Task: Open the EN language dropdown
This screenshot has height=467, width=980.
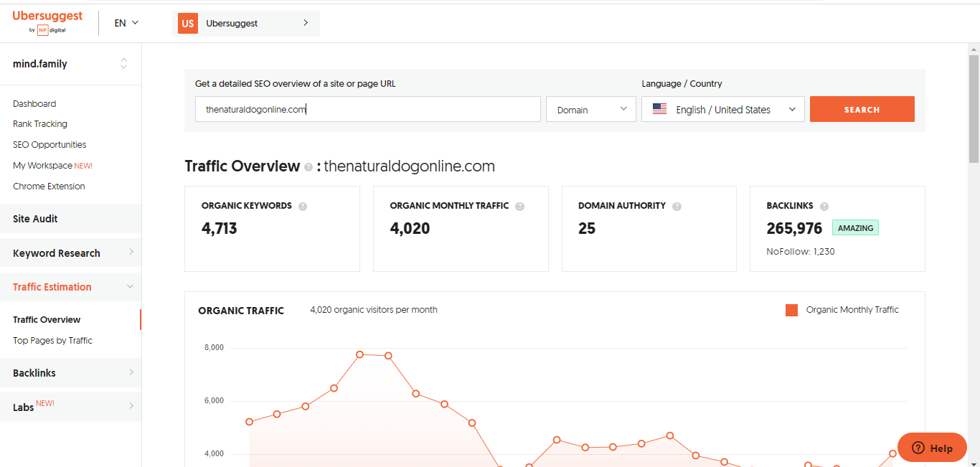Action: [126, 23]
